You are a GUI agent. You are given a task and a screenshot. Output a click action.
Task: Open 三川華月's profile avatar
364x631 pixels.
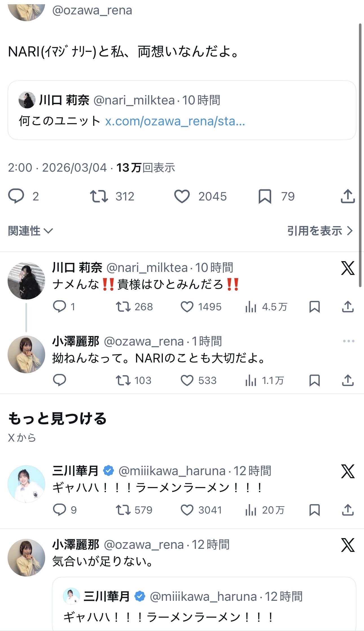tap(26, 484)
